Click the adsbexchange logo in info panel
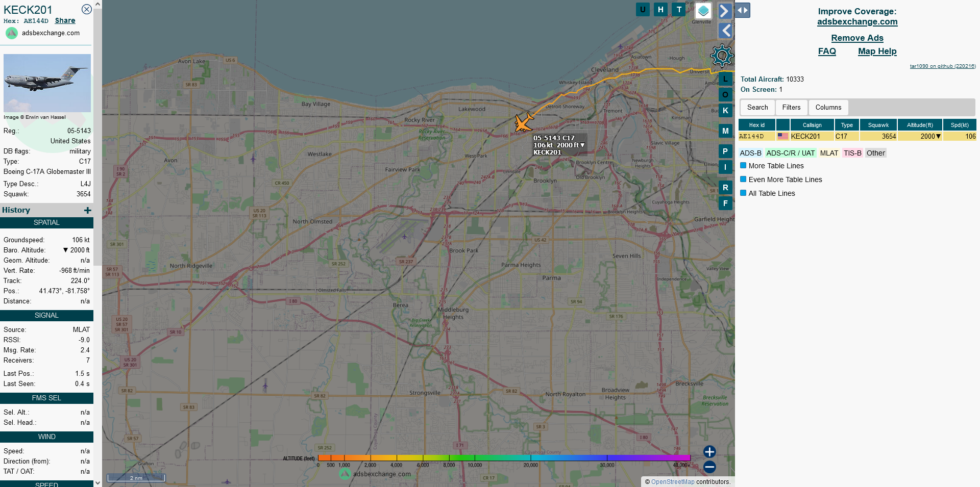Screen dimensions: 980x487 (12, 33)
